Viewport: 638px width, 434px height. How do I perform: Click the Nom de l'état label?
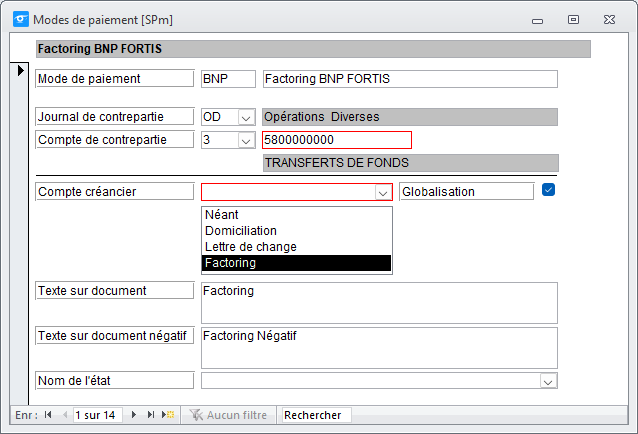point(115,381)
